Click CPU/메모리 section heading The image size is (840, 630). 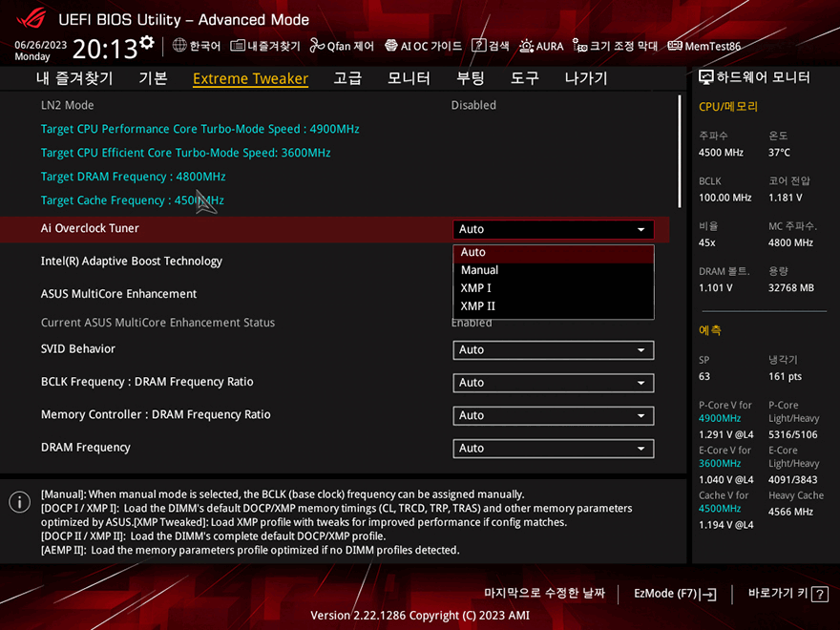coord(728,107)
